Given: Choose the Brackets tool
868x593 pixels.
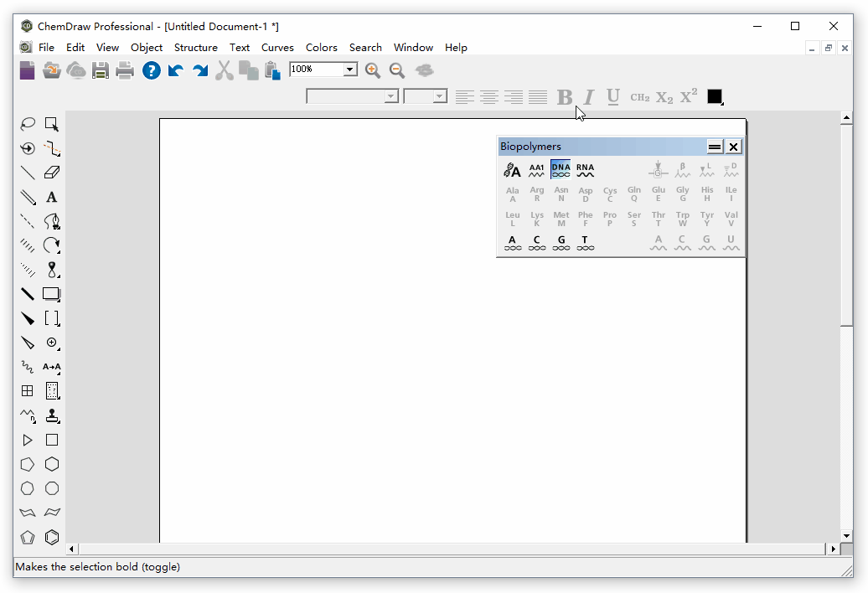Looking at the screenshot, I should tap(51, 318).
